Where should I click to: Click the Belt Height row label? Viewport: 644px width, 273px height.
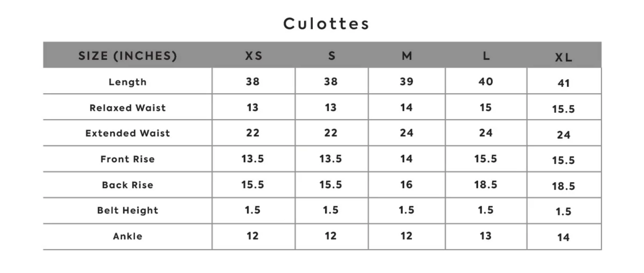click(127, 211)
